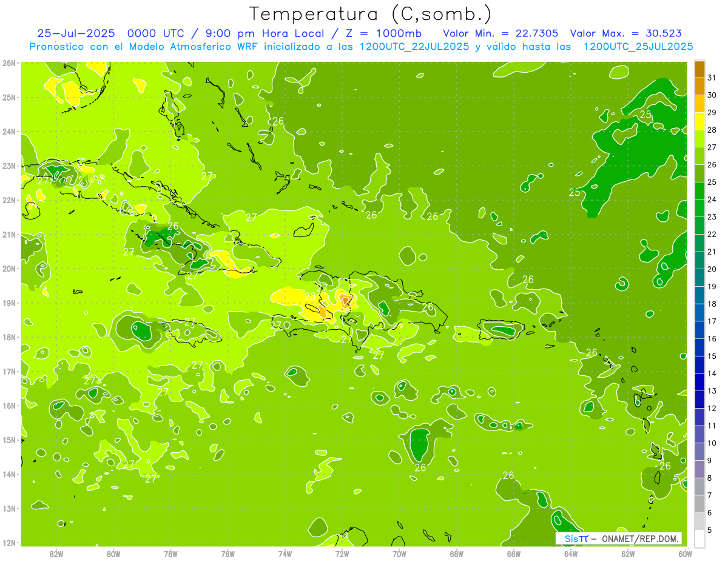Pick the orange swatch between 30 and 31
This screenshot has width=728, height=562.
pos(699,86)
